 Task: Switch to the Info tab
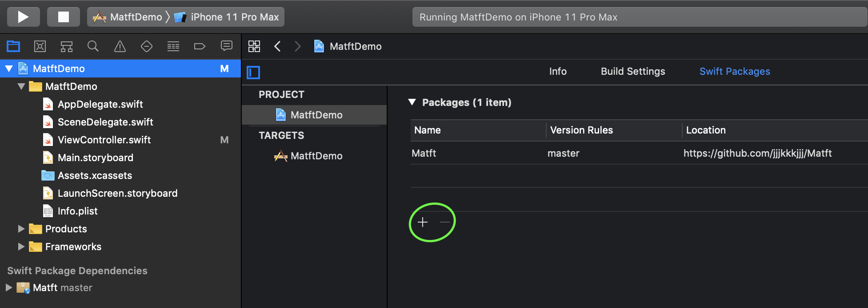tap(558, 71)
